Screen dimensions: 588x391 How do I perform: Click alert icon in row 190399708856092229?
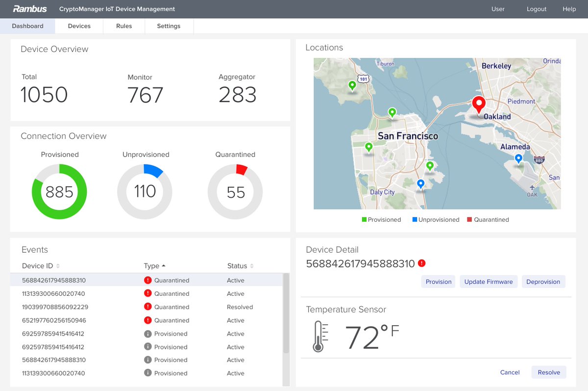coord(148,307)
